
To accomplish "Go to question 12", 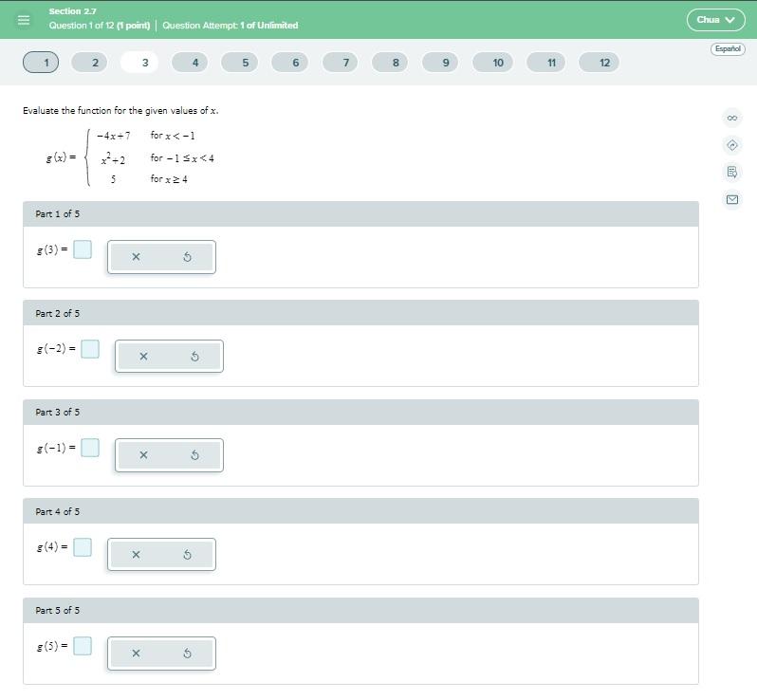I will pyautogui.click(x=600, y=63).
